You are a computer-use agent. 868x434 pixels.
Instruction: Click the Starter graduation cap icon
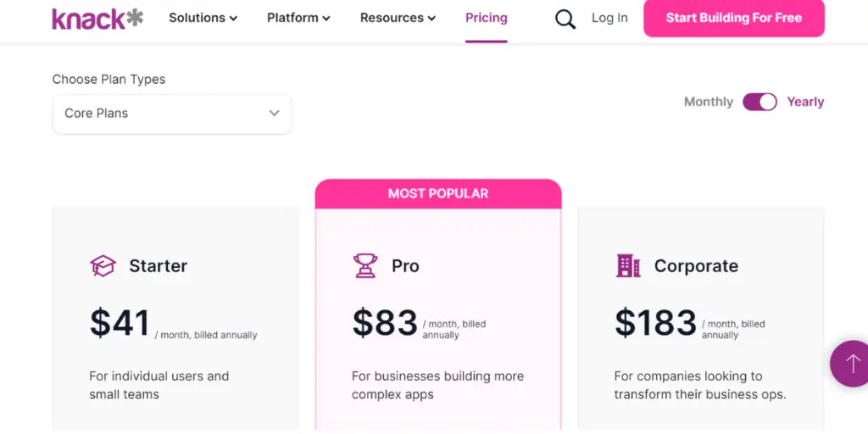[103, 265]
